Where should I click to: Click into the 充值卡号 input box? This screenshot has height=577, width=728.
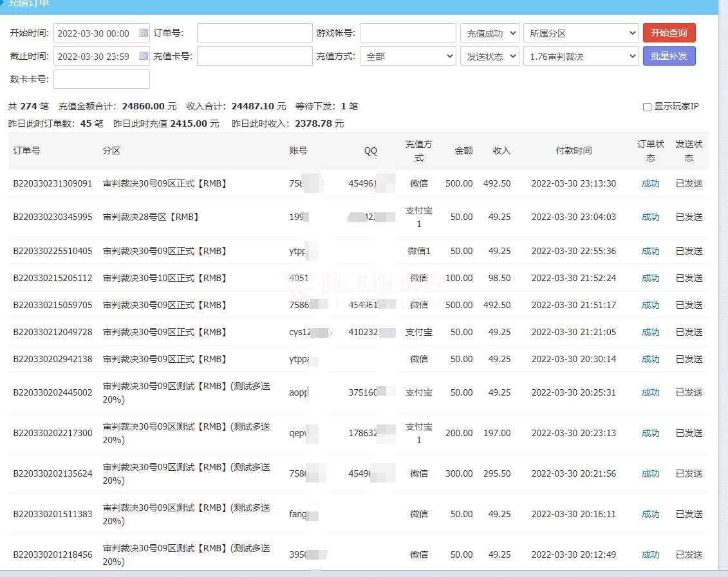[254, 56]
